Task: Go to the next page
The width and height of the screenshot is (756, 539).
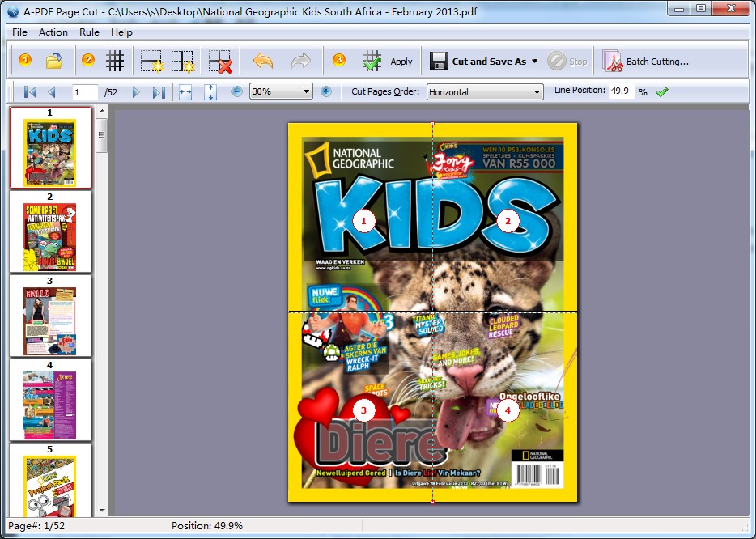Action: pyautogui.click(x=136, y=91)
